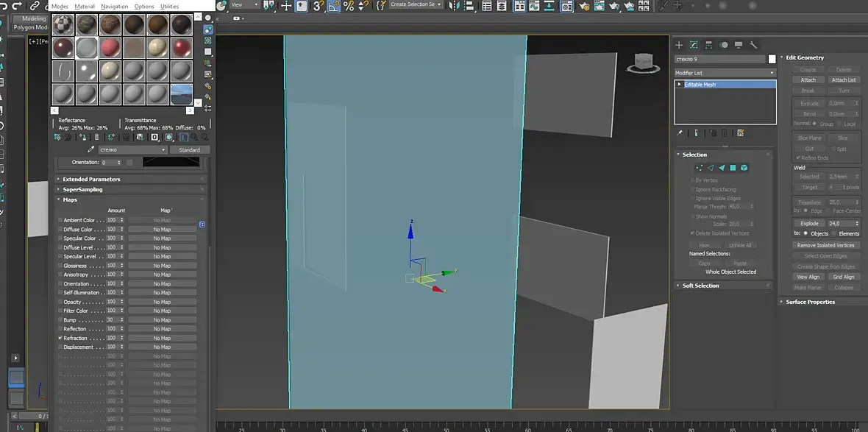
Task: Open the Modes menu
Action: click(60, 7)
